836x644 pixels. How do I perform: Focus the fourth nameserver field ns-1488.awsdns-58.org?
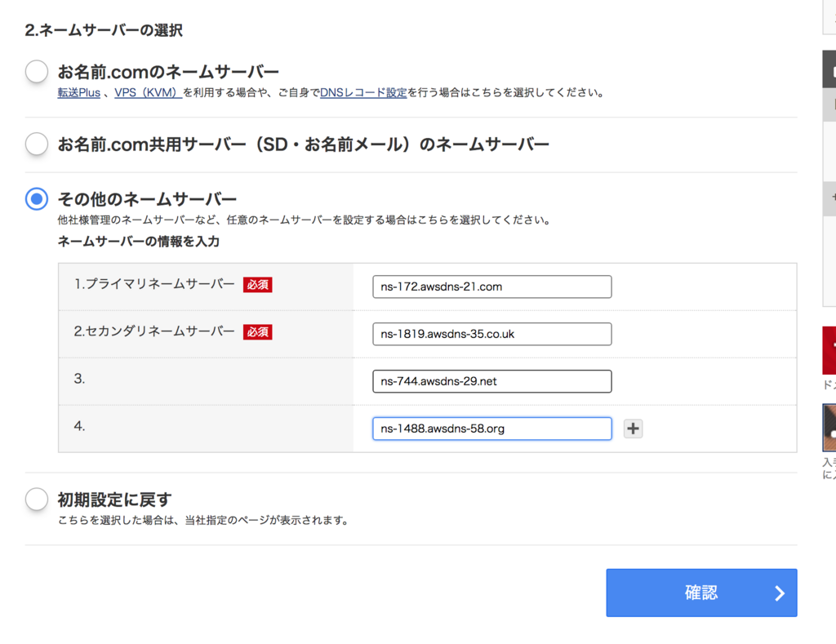coord(491,429)
